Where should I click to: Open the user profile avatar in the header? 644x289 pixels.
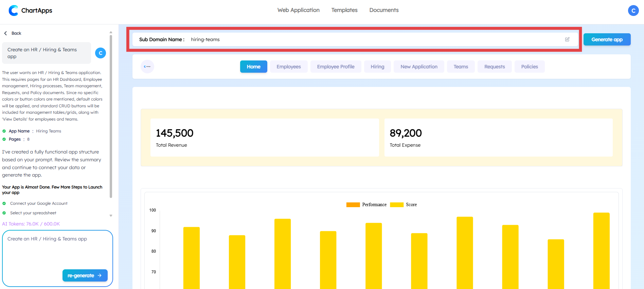633,11
